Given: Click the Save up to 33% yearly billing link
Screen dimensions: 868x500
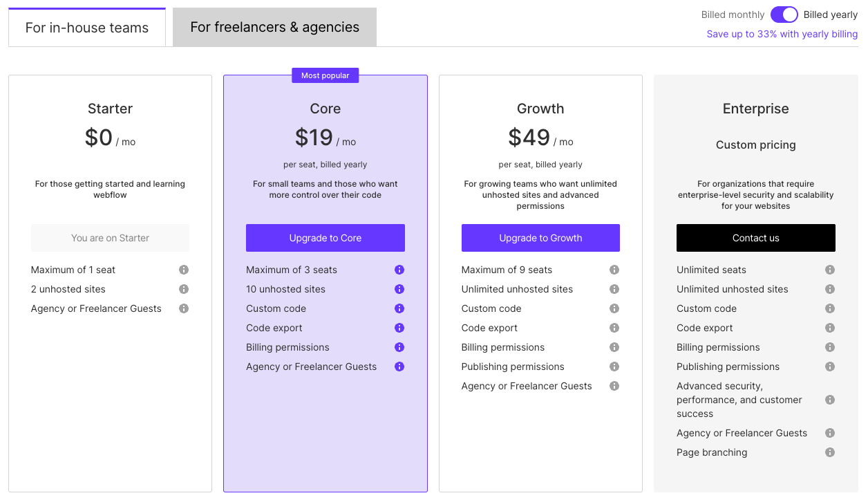Looking at the screenshot, I should click(x=782, y=34).
